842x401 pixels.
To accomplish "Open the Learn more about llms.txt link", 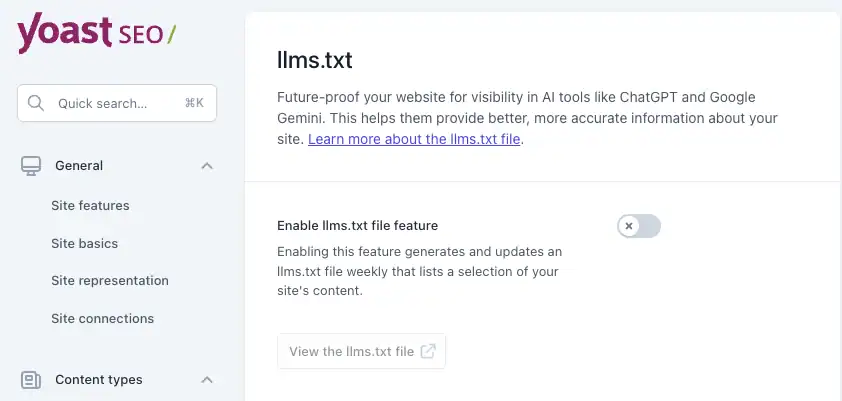I will pyautogui.click(x=414, y=139).
